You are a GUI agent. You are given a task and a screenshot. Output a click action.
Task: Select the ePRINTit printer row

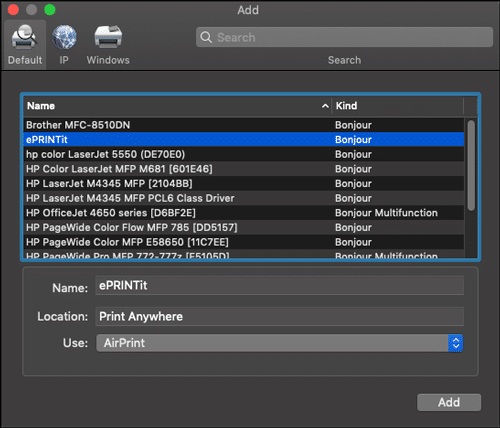click(x=244, y=140)
